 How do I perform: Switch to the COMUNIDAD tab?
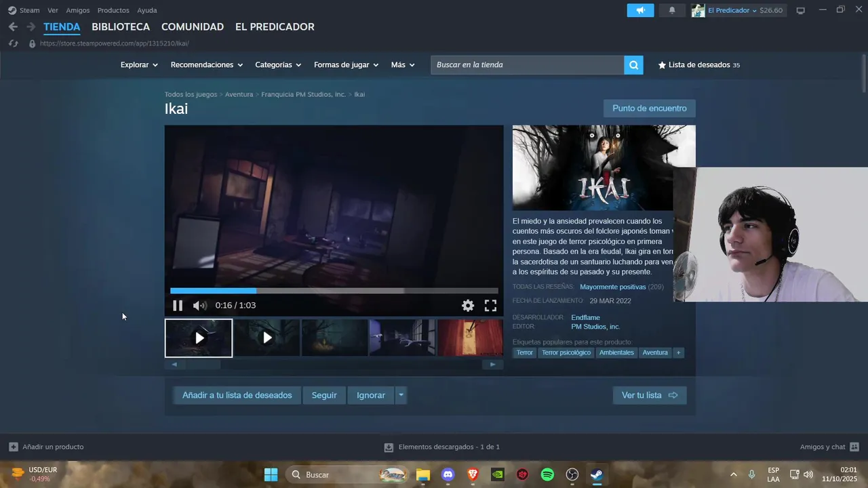click(193, 27)
